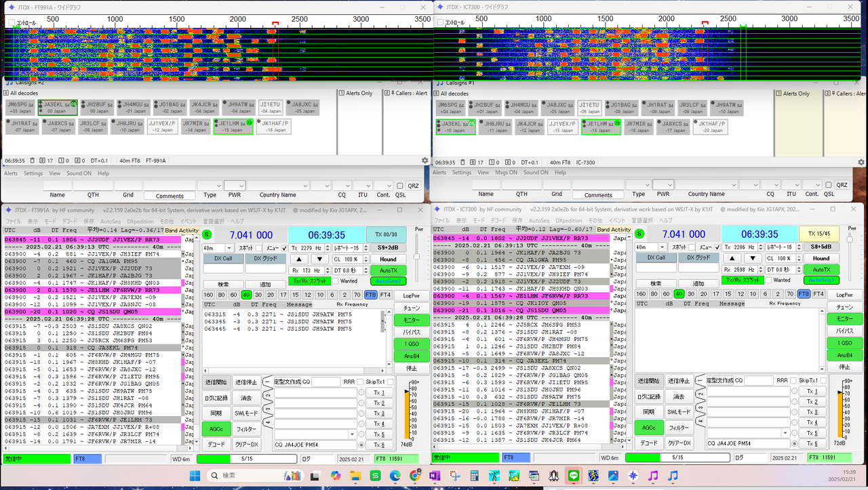Select JE1LHM callsign tile in Callsigns #2
The image size is (868, 490).
[233, 126]
